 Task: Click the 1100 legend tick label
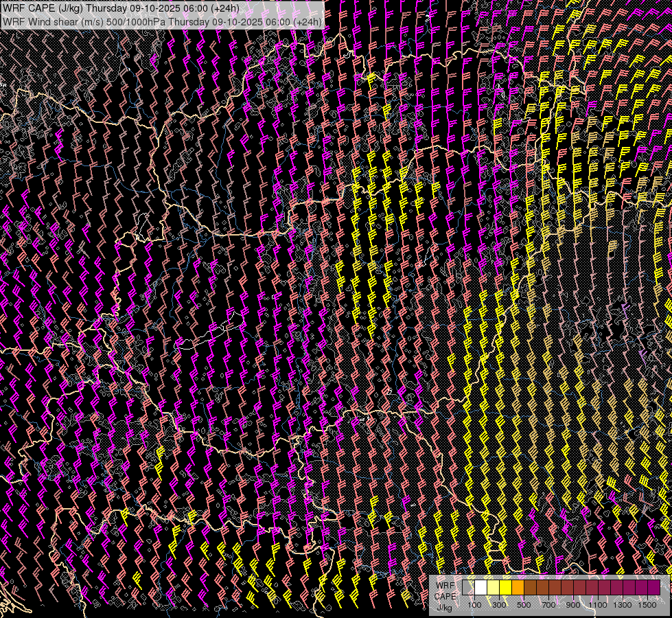point(598,605)
